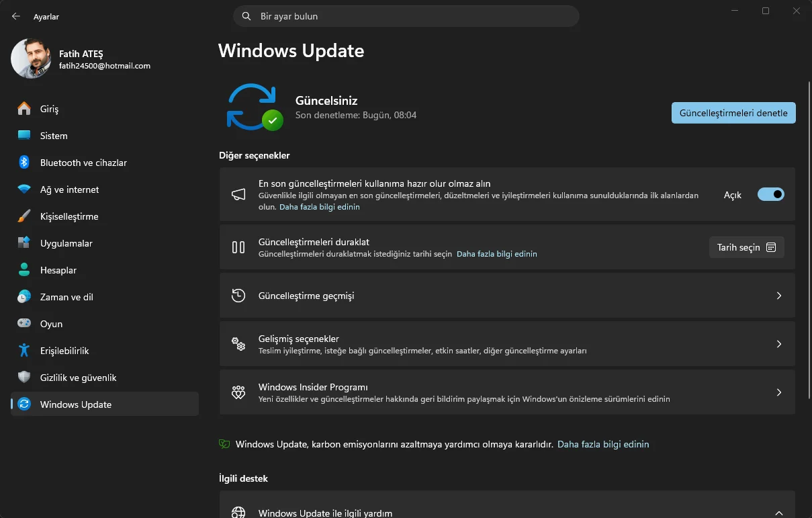Click the history clock icon of Güncelleştirme geçmişi

[238, 296]
